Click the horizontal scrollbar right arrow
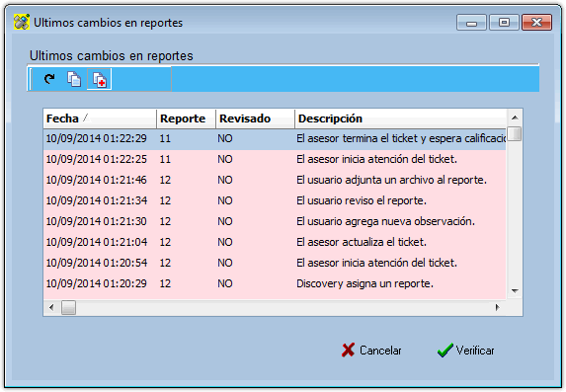 click(x=498, y=307)
